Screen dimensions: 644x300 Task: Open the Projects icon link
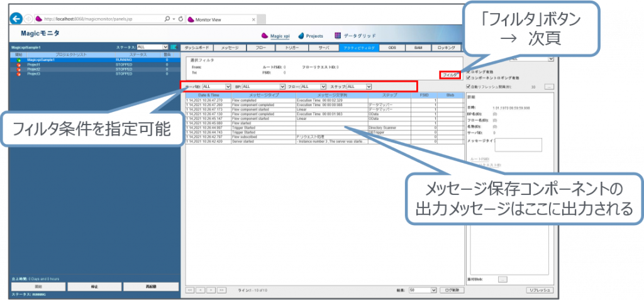(302, 35)
